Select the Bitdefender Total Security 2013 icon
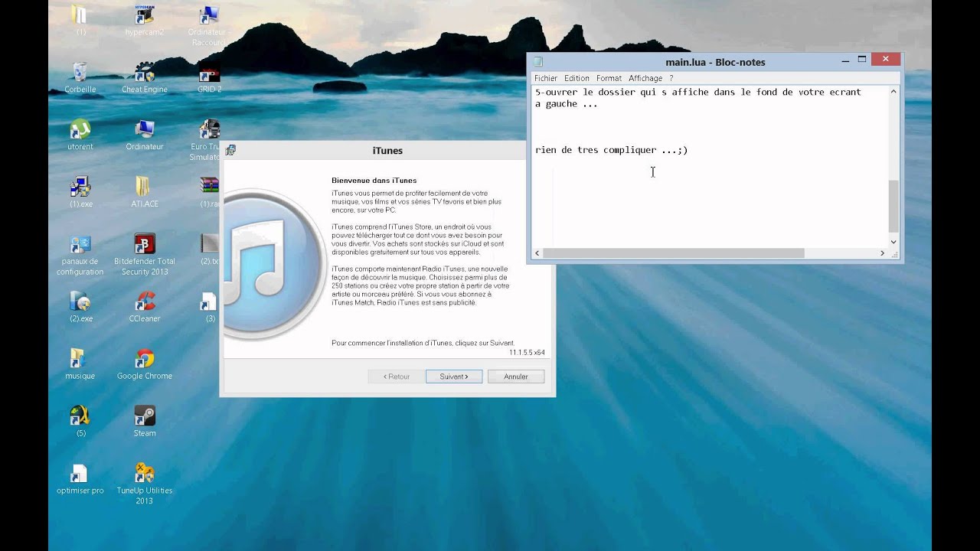 pyautogui.click(x=145, y=255)
